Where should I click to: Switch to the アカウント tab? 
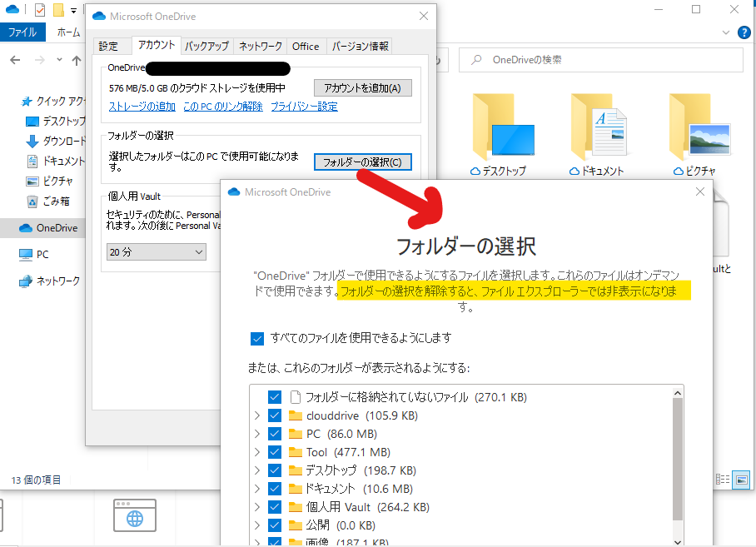[157, 45]
